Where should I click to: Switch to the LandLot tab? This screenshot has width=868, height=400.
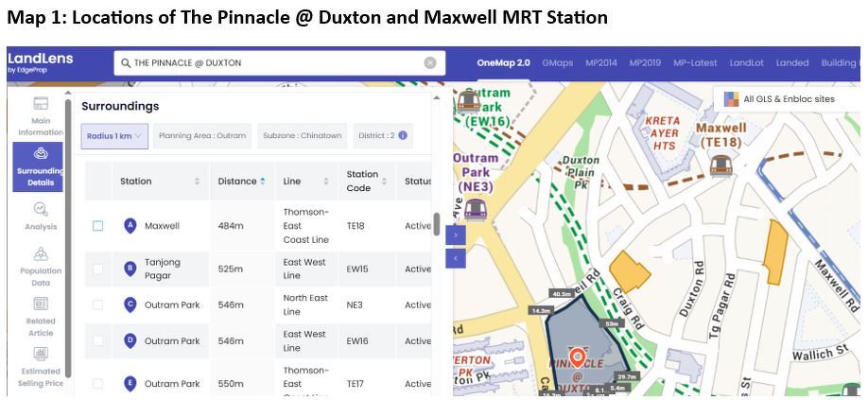[x=746, y=63]
